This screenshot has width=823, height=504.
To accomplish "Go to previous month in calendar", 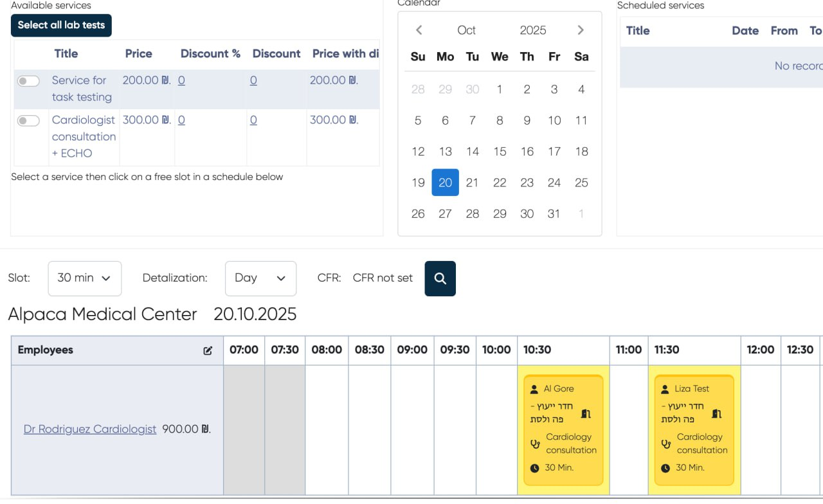I will [x=419, y=30].
